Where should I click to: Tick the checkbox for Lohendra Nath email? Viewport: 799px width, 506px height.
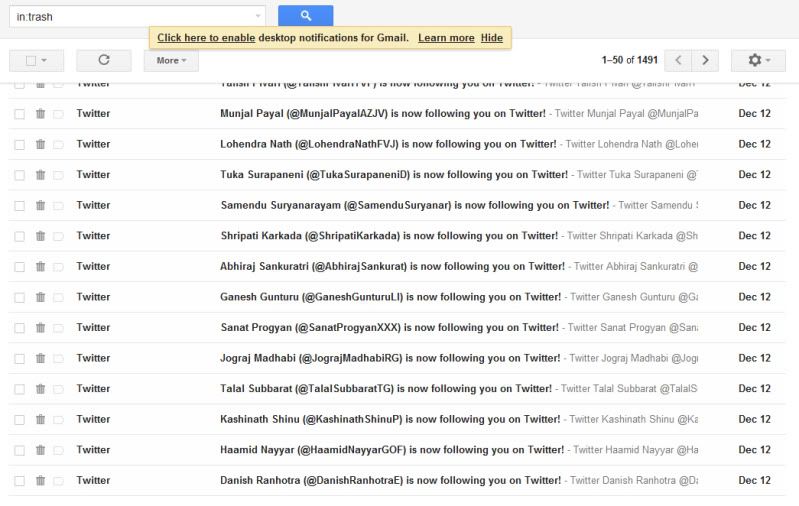click(20, 144)
